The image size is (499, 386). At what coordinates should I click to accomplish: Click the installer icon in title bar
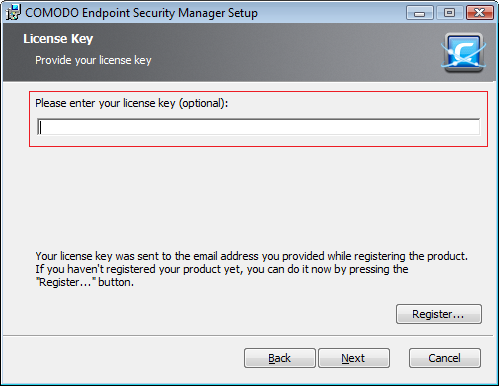click(13, 13)
